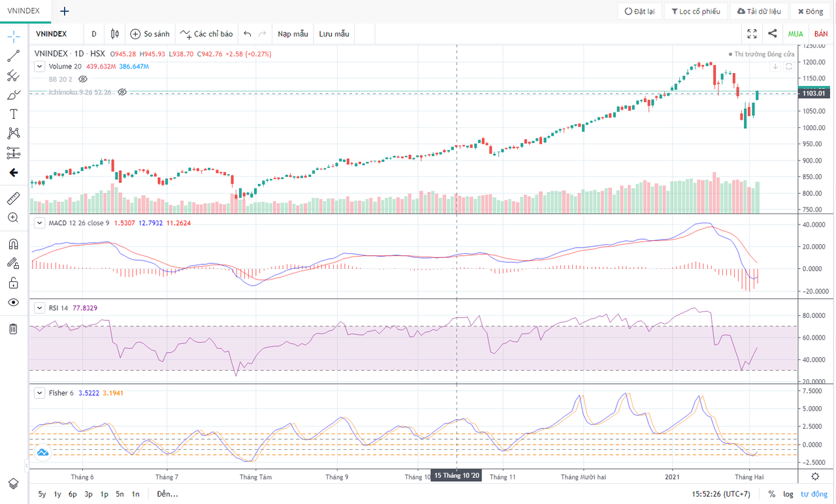Image resolution: width=836 pixels, height=504 pixels.
Task: Open 'Lọc cổ phiếu' stock filter
Action: pyautogui.click(x=696, y=11)
